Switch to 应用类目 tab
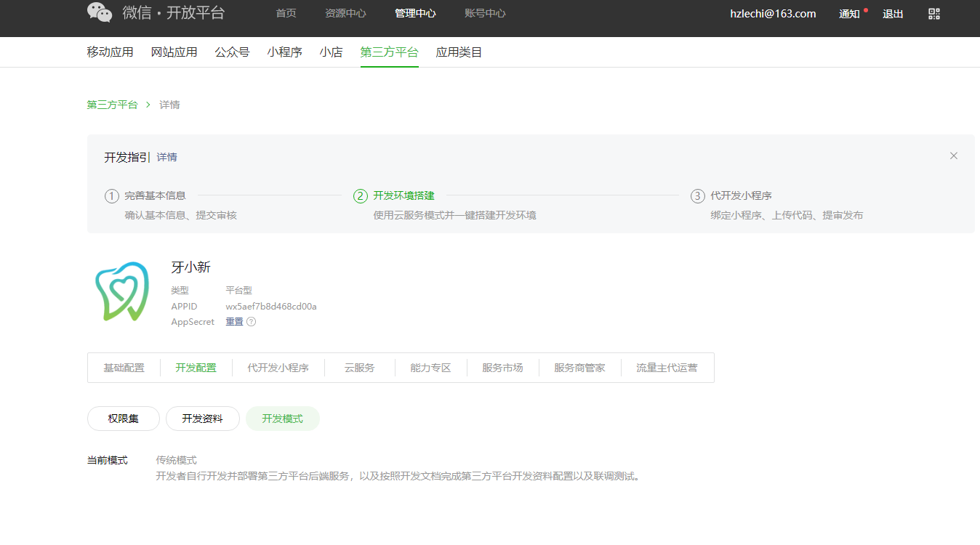 pyautogui.click(x=459, y=52)
